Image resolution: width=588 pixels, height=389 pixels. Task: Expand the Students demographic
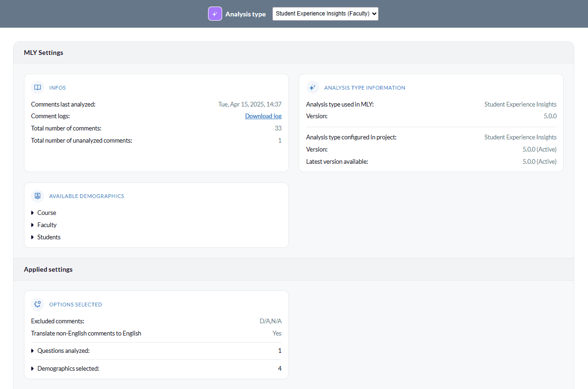click(x=46, y=237)
